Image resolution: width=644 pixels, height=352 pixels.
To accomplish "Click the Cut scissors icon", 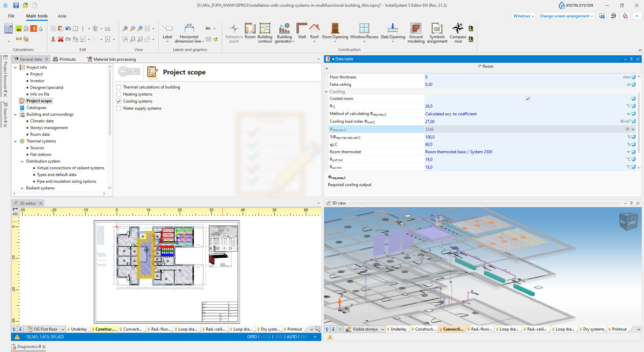I will tap(53, 39).
